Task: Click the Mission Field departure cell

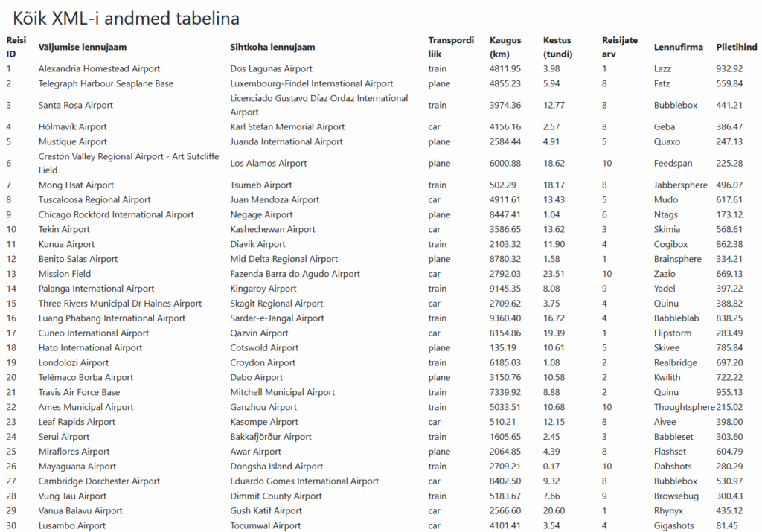Action: click(x=65, y=274)
